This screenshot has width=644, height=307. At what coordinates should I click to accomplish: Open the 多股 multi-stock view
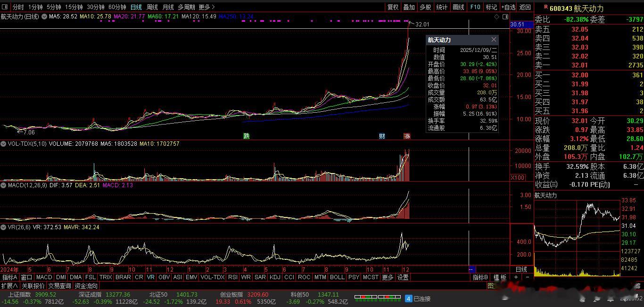click(x=425, y=7)
